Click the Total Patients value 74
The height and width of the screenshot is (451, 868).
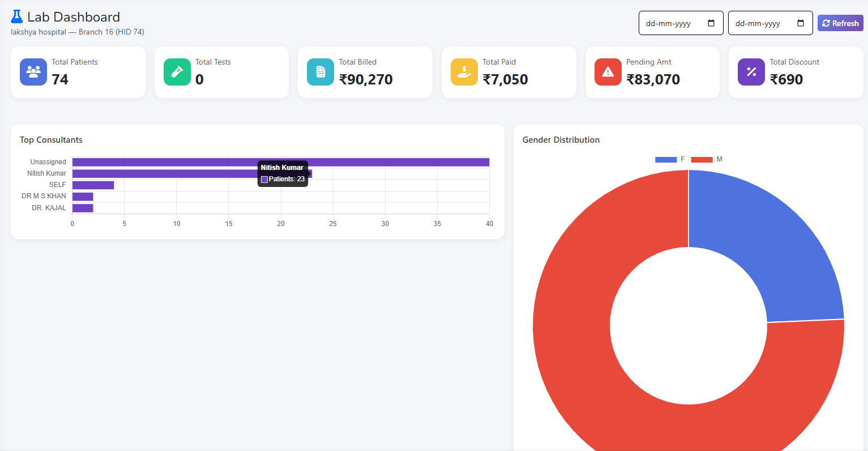(60, 79)
